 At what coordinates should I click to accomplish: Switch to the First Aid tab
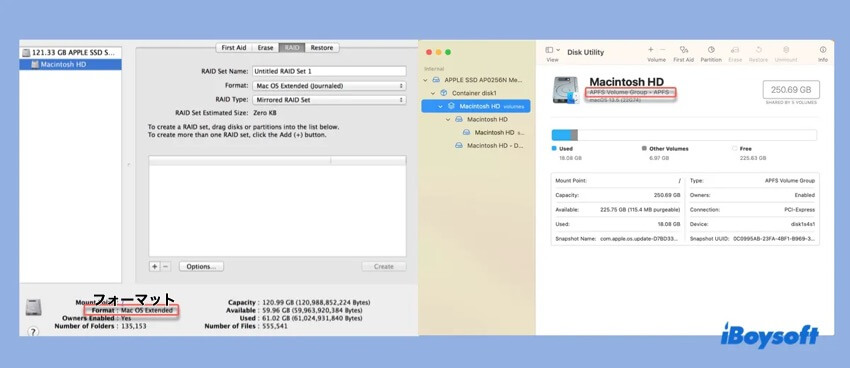pos(234,48)
